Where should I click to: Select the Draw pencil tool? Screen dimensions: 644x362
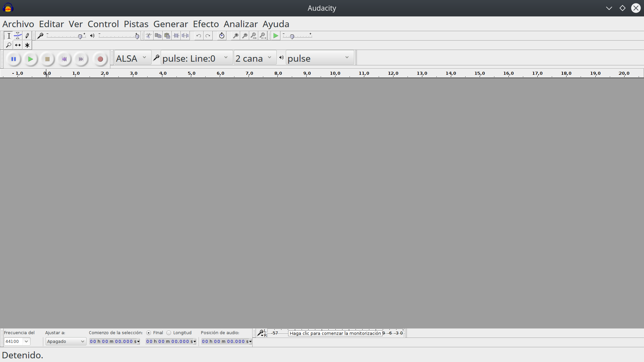pyautogui.click(x=27, y=36)
